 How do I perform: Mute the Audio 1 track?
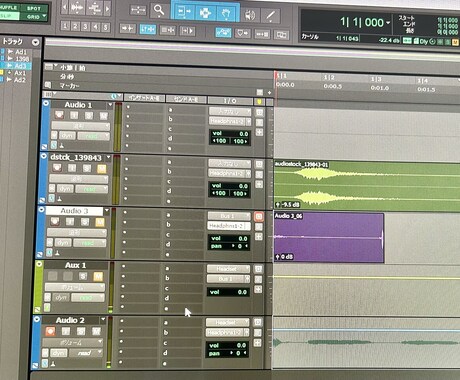pos(104,116)
